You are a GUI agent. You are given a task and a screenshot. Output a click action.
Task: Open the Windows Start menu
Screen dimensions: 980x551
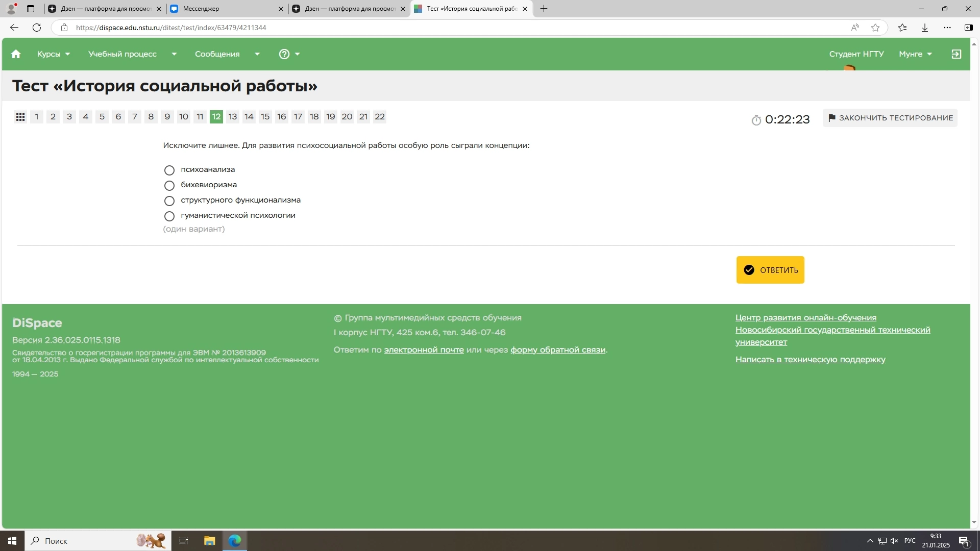coord(12,541)
